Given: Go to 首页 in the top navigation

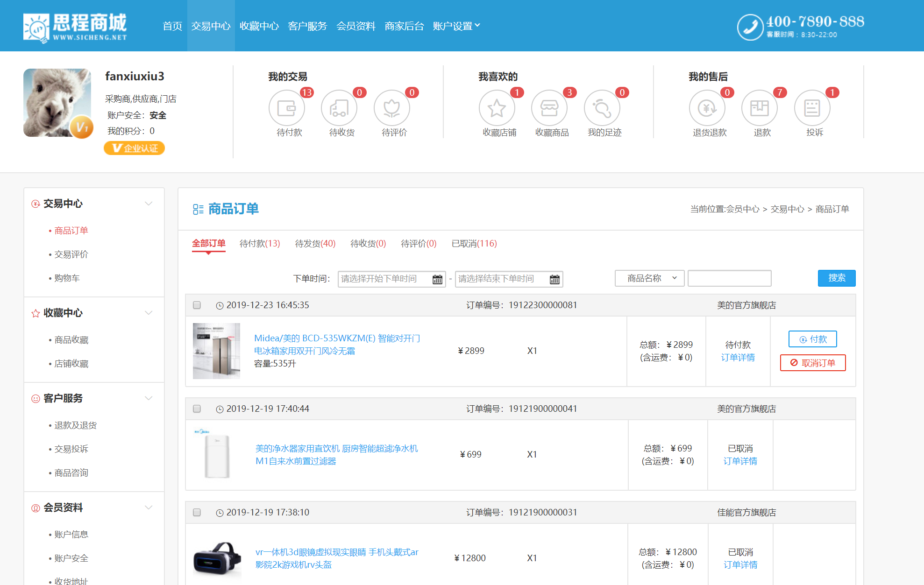Looking at the screenshot, I should [x=172, y=26].
